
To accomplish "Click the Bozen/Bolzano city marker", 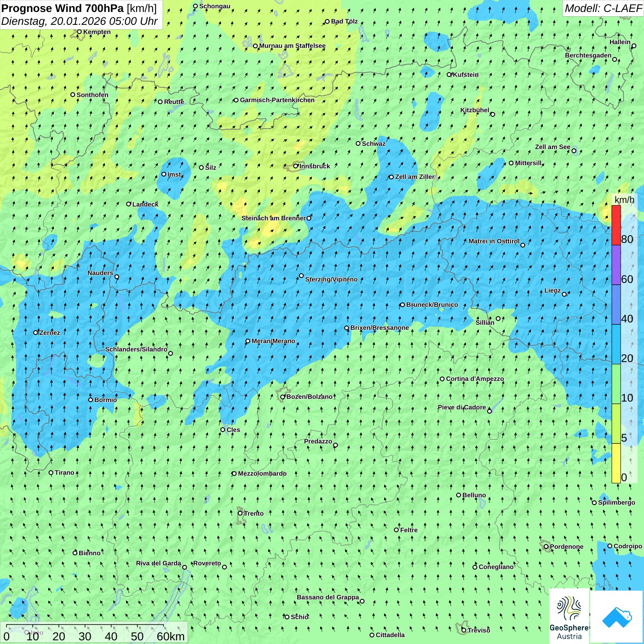I will pos(283,397).
